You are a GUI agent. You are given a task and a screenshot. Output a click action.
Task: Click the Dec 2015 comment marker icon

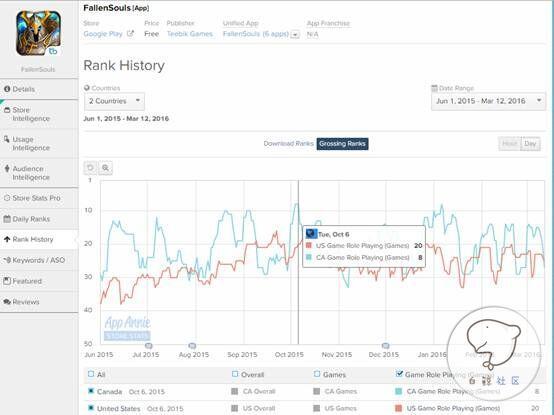(386, 345)
